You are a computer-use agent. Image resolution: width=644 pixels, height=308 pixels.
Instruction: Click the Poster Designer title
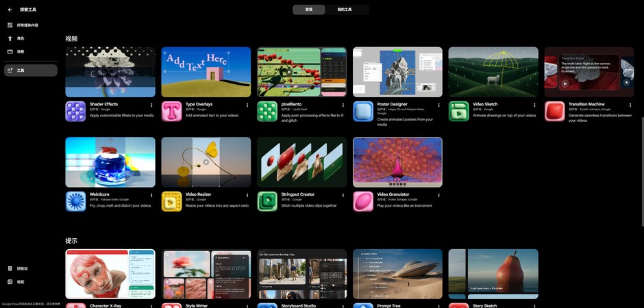coord(393,104)
